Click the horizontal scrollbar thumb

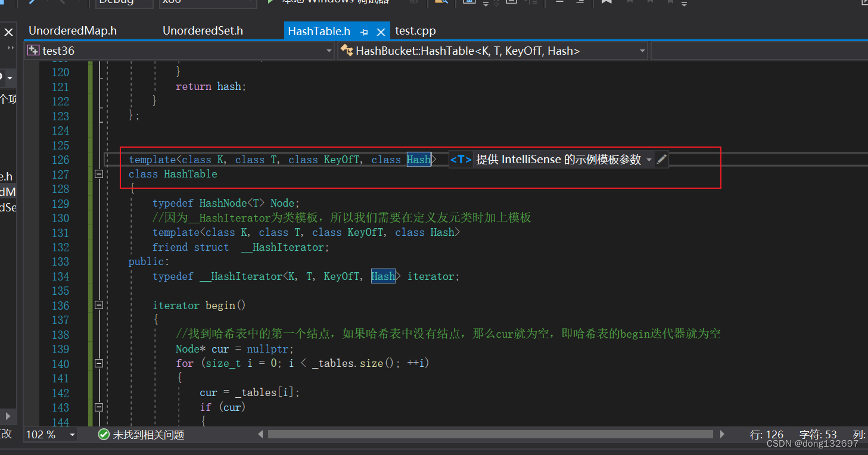[490, 435]
